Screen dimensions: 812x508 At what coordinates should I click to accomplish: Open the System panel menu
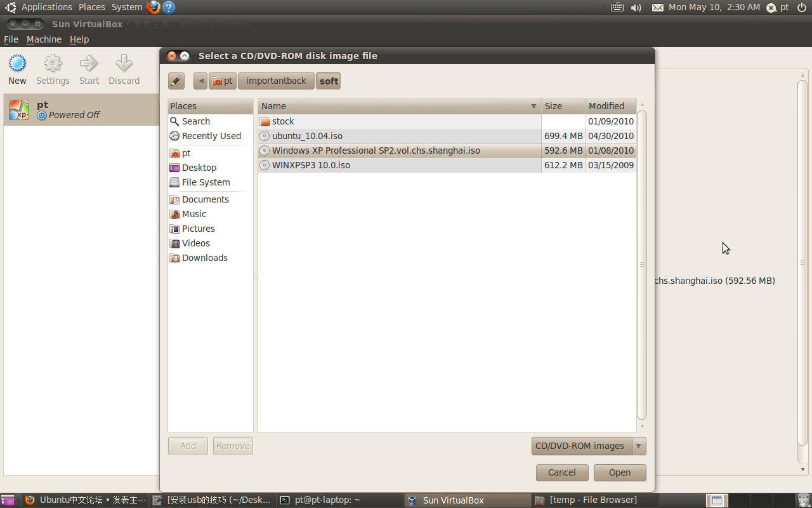[x=127, y=7]
